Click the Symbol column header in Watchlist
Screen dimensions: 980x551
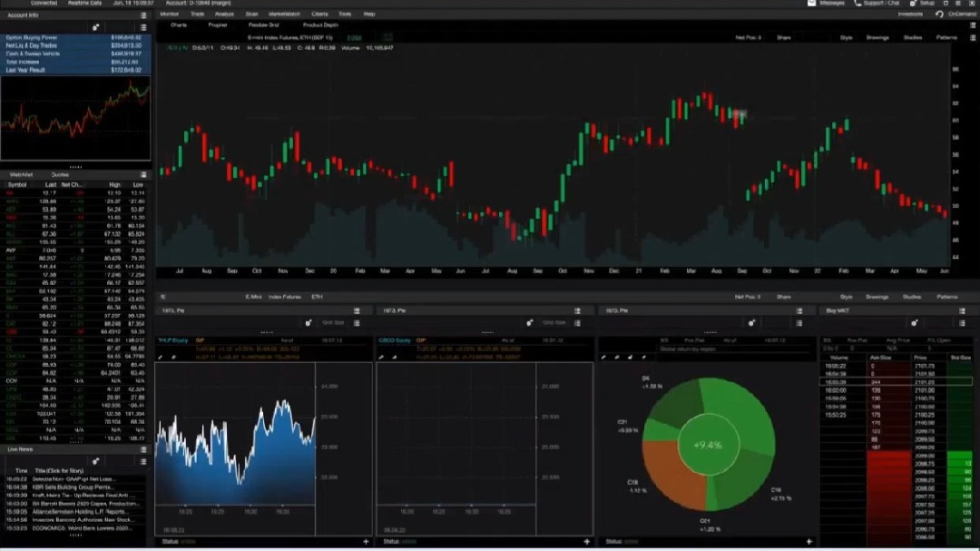coord(17,185)
